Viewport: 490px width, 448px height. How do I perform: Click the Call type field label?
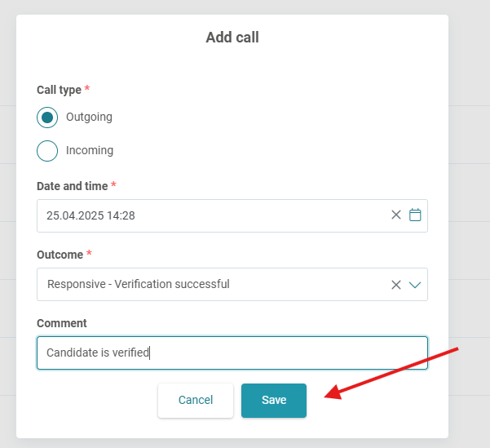pos(59,90)
